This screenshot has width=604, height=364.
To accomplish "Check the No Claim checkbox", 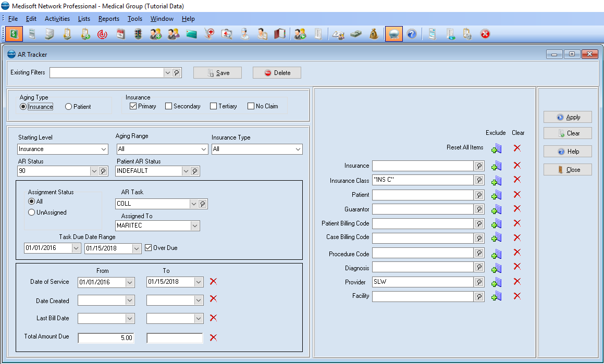I will 251,106.
